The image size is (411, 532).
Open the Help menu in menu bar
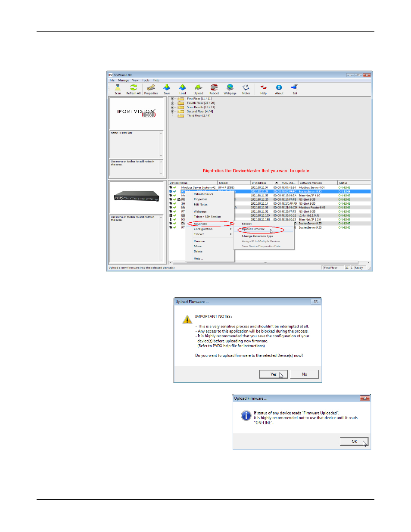click(156, 80)
